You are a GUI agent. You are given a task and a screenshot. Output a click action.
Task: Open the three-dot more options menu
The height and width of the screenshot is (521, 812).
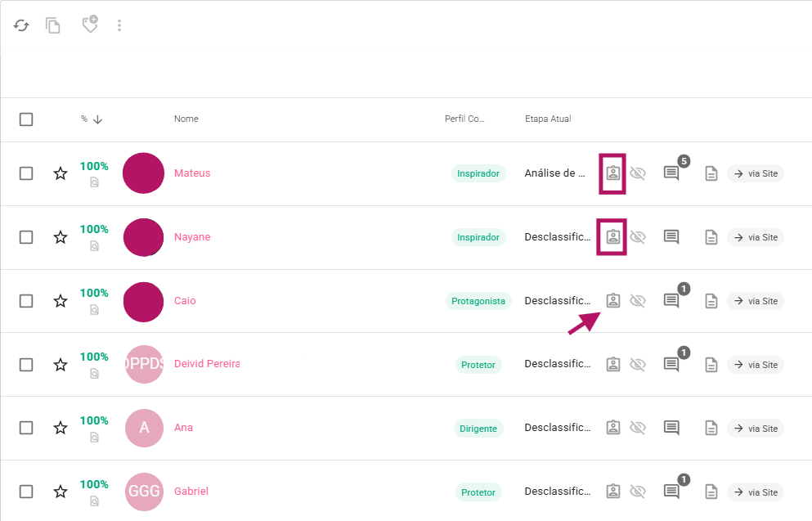coord(119,25)
